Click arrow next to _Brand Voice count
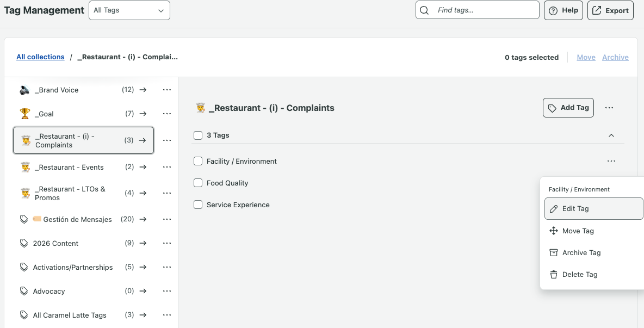644x328 pixels. tap(143, 90)
